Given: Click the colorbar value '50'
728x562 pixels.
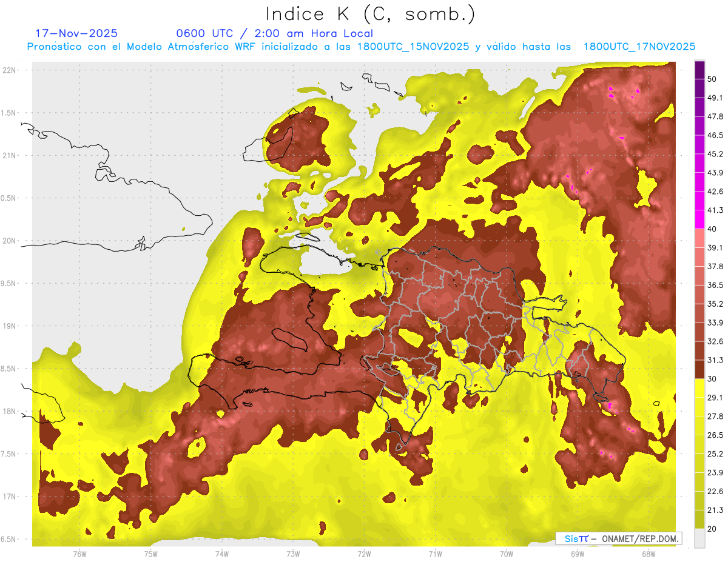Looking at the screenshot, I should click(712, 79).
